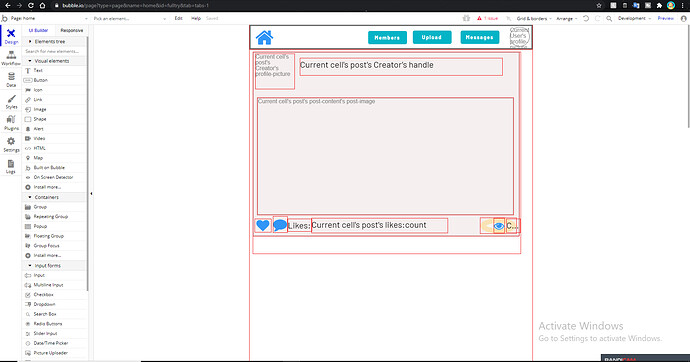Click the Preview link
Viewport: 690px width, 362px height.
665,18
